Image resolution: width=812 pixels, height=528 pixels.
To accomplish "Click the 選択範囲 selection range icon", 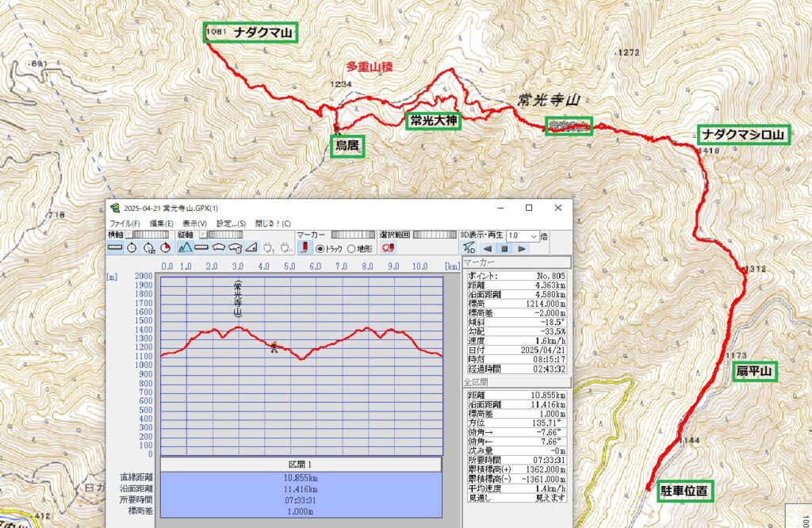I will coord(388,248).
